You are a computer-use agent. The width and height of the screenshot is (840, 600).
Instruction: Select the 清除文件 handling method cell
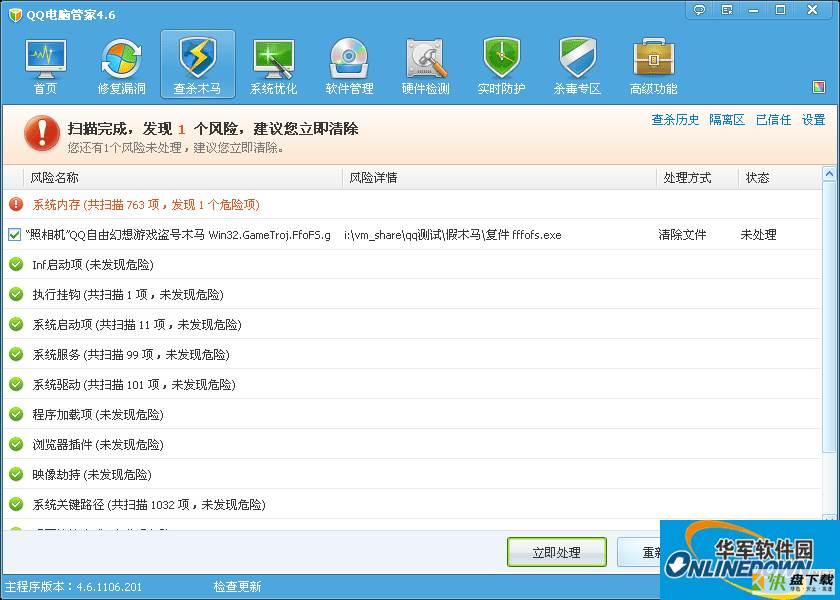click(x=682, y=235)
